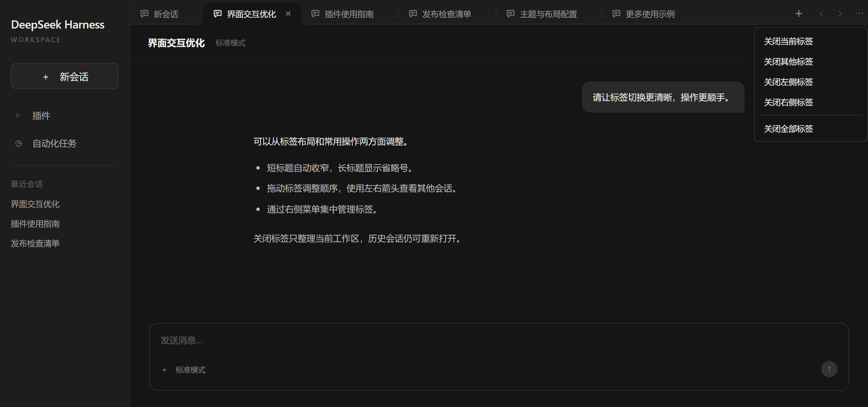Open 自动化任务 in the sidebar
This screenshot has height=407, width=868.
click(x=65, y=143)
